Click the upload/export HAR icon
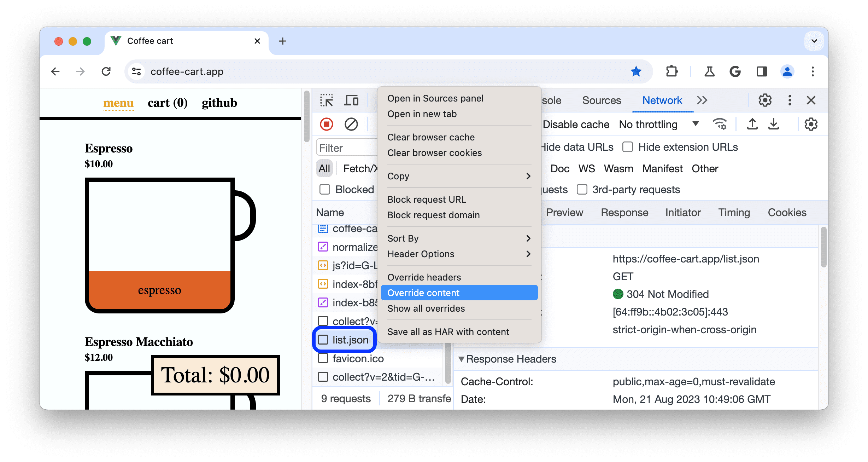868x462 pixels. click(752, 125)
